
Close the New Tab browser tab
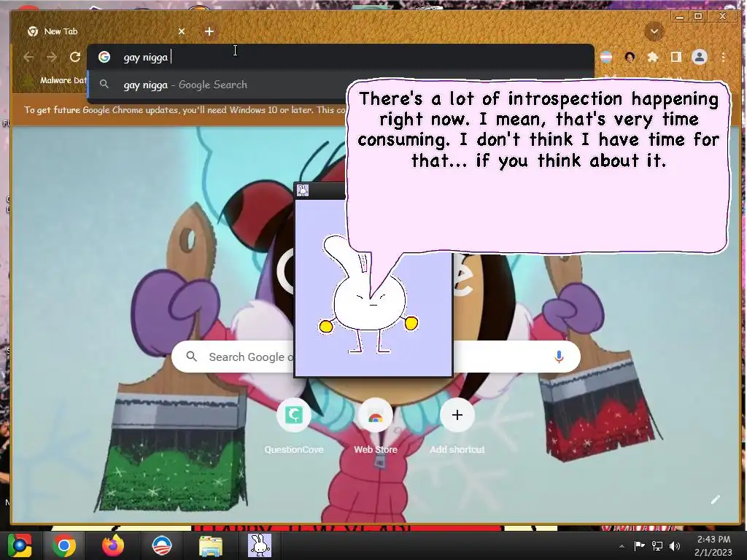[x=182, y=31]
